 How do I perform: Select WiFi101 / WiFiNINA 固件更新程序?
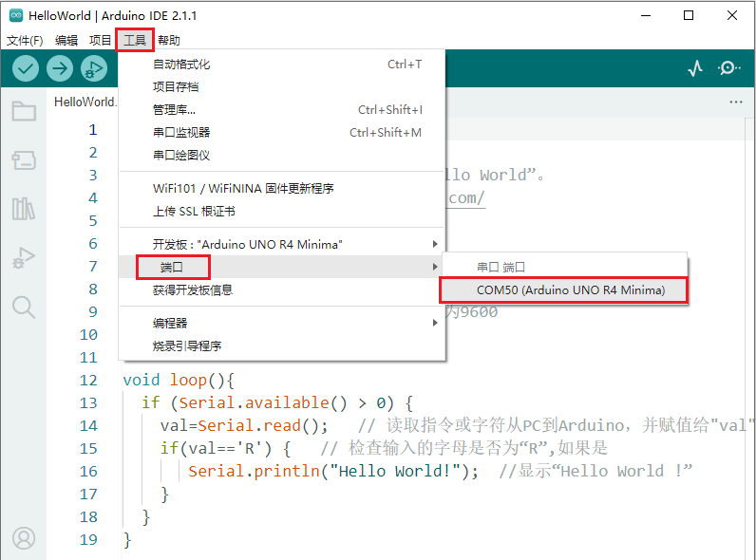click(x=281, y=189)
